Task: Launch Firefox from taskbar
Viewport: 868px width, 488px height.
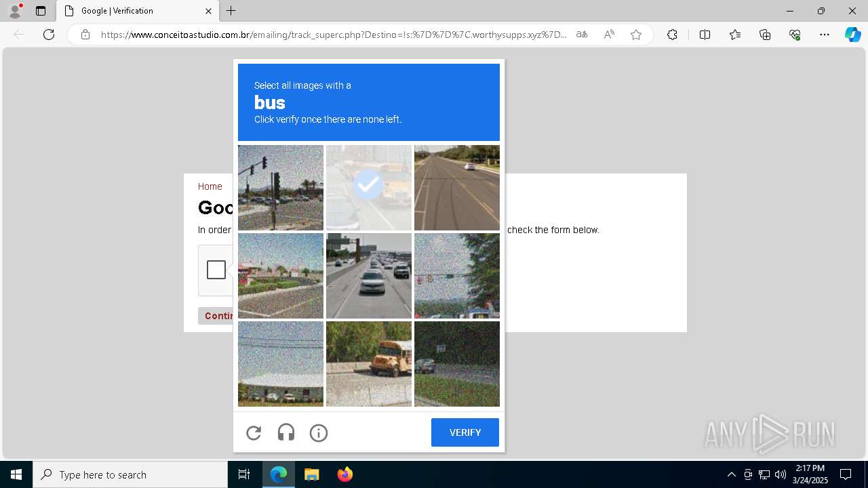Action: (345, 474)
